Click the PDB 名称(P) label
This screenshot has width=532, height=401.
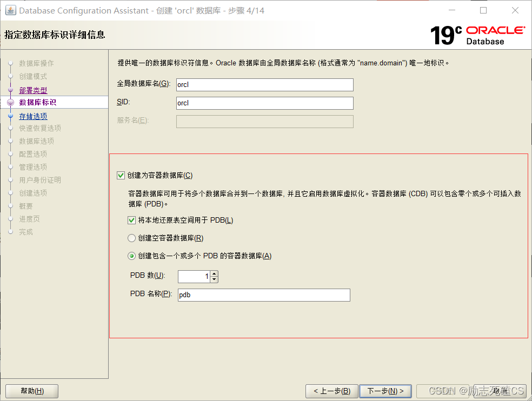pyautogui.click(x=151, y=294)
